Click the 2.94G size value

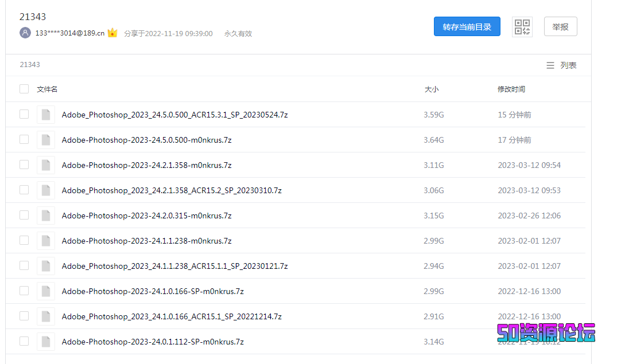pyautogui.click(x=434, y=267)
